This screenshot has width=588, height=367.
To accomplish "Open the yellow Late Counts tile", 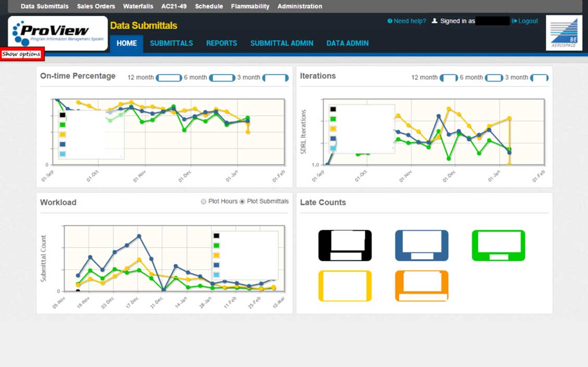I will click(345, 286).
